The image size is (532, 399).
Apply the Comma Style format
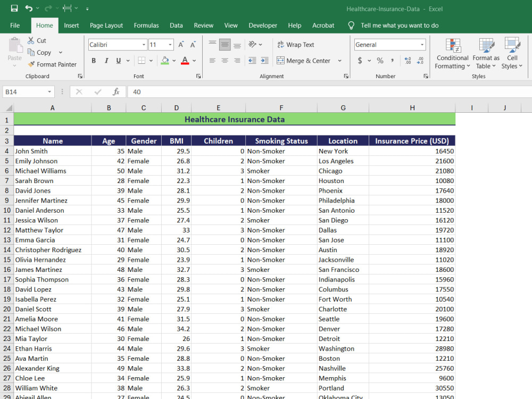[x=392, y=61]
